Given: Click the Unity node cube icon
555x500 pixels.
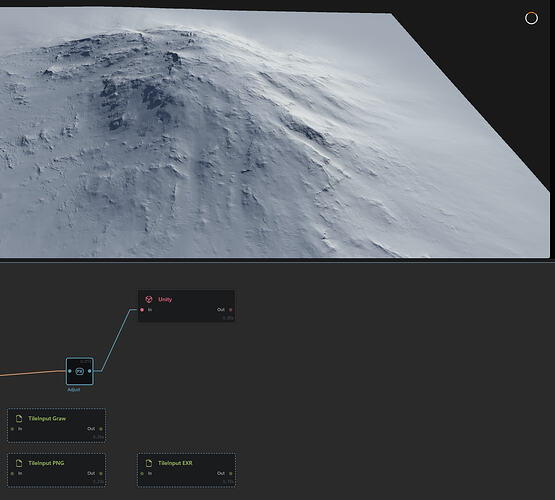Looking at the screenshot, I should coord(149,299).
